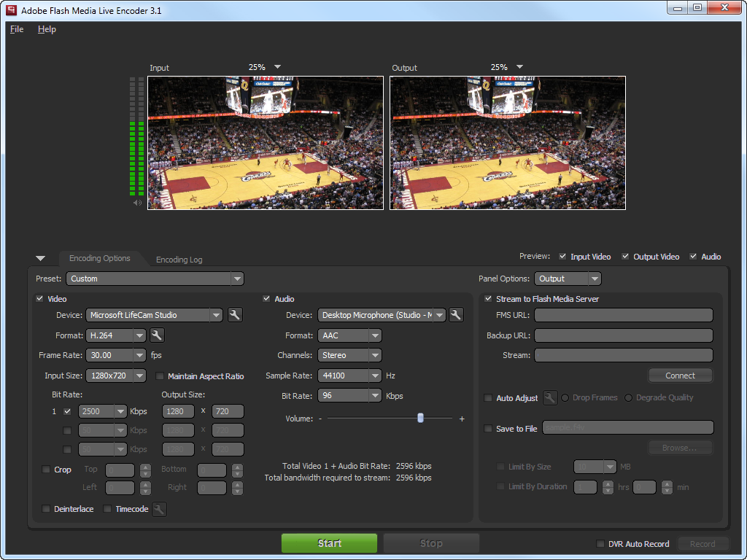Open the Preset dropdown
The height and width of the screenshot is (560, 747).
tap(155, 279)
